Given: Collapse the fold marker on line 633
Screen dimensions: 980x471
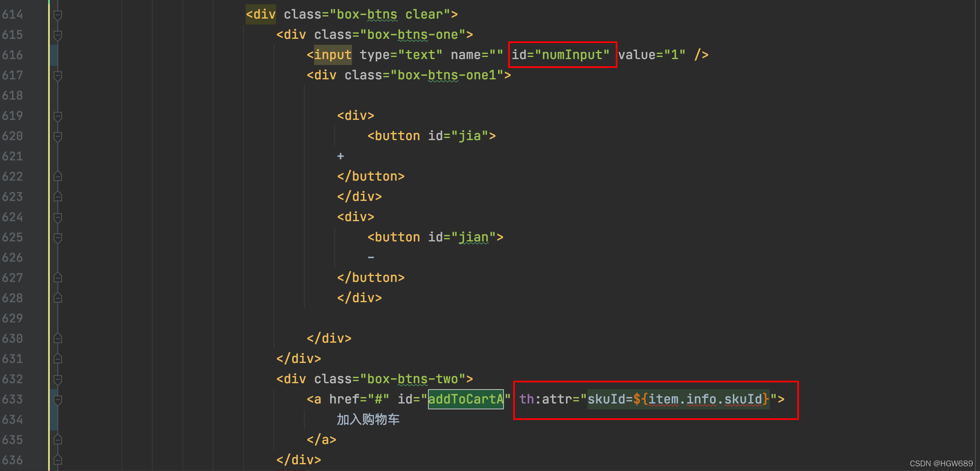Looking at the screenshot, I should (x=58, y=400).
